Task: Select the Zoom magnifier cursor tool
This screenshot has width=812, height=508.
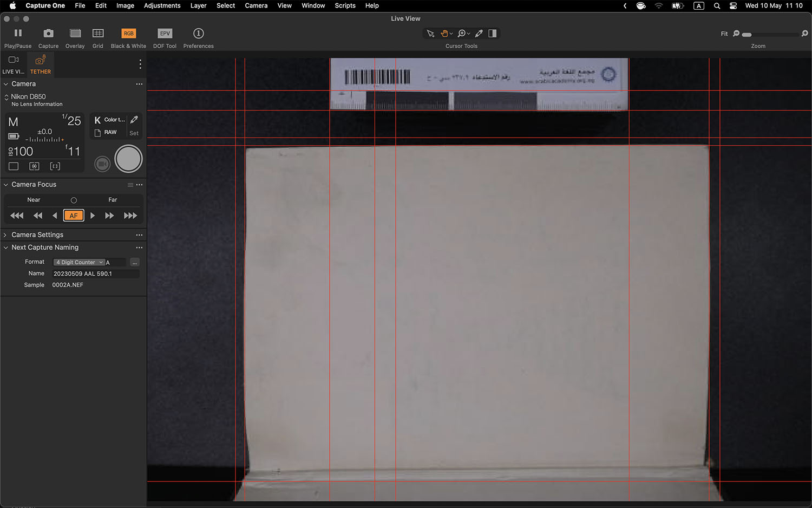Action: 461,34
